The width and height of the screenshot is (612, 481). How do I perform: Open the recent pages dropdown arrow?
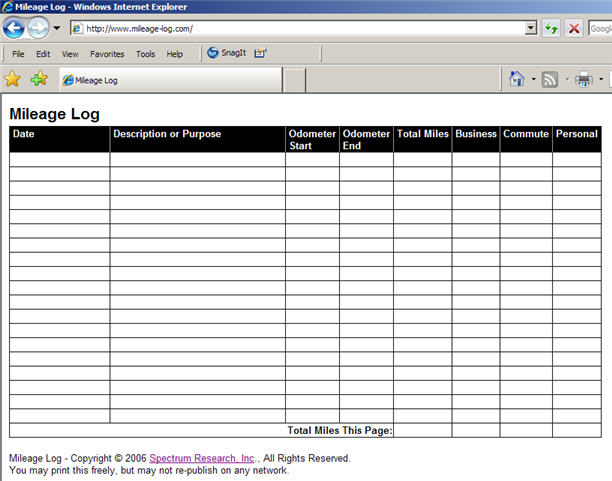57,28
